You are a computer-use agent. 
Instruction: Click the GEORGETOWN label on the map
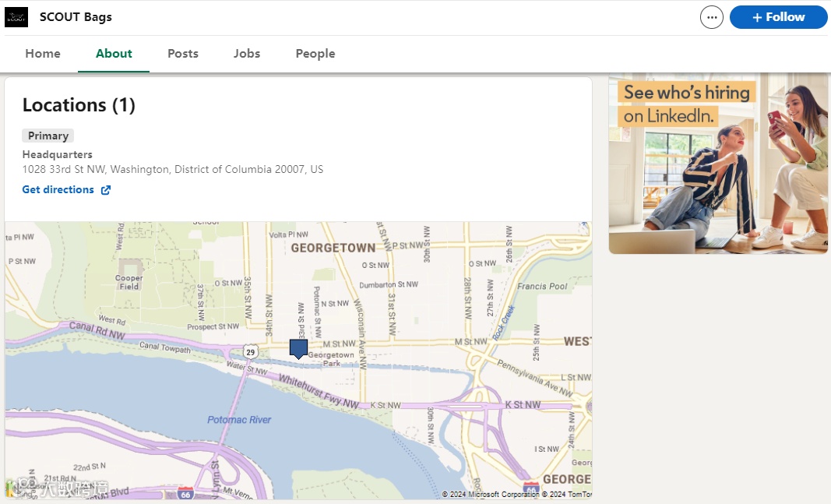[333, 248]
